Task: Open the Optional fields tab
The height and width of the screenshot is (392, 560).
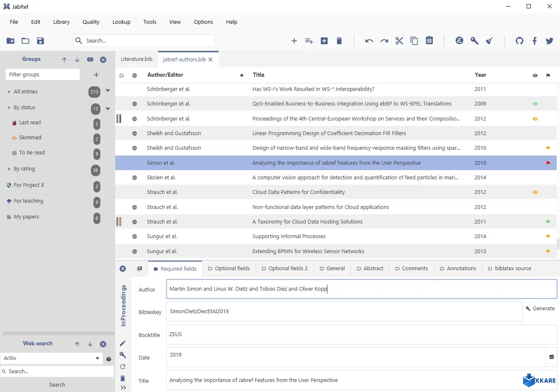Action: (229, 269)
